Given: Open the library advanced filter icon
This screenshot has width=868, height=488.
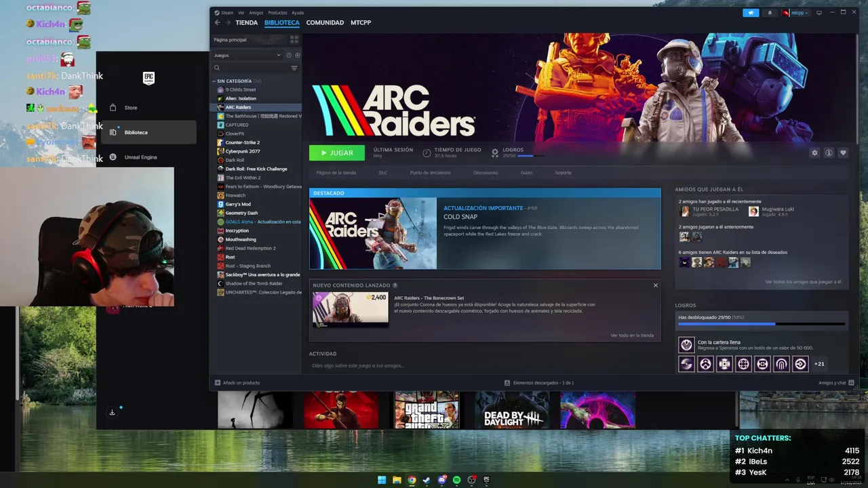Looking at the screenshot, I should pyautogui.click(x=294, y=68).
